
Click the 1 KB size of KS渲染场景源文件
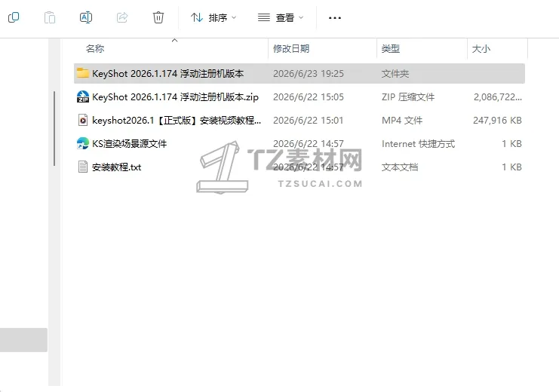point(512,144)
